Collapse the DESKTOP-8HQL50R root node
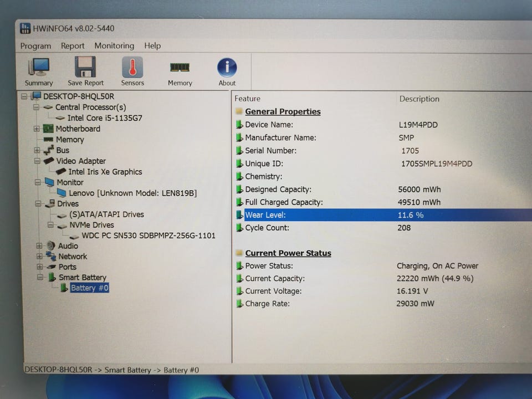The height and width of the screenshot is (399, 532). point(24,96)
